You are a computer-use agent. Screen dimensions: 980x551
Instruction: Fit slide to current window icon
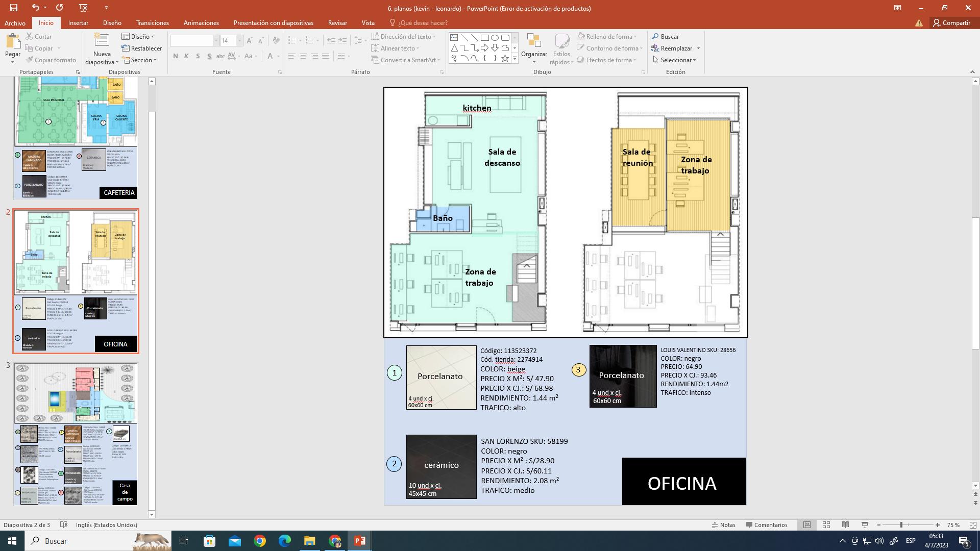coord(972,525)
